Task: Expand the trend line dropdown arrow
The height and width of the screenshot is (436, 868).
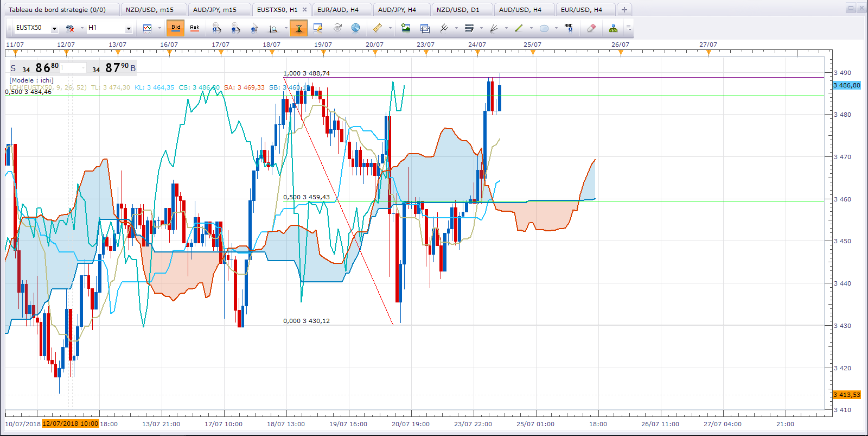Action: 531,28
